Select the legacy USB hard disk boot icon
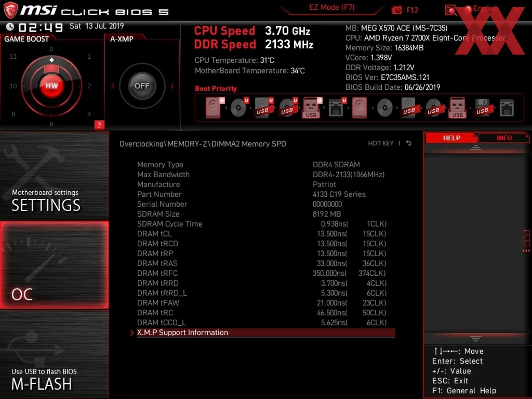This screenshot has width=532, height=399. (x=409, y=108)
